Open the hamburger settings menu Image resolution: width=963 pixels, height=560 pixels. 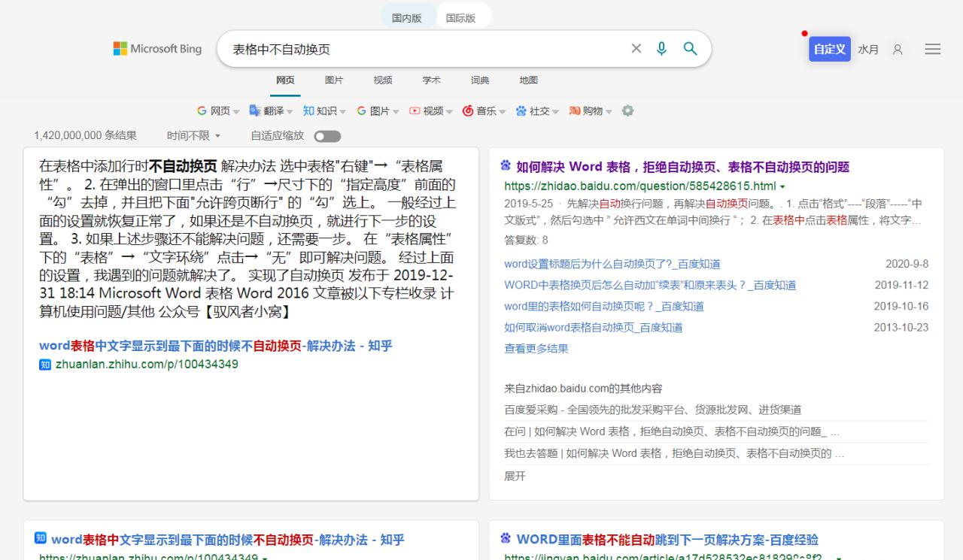[933, 50]
